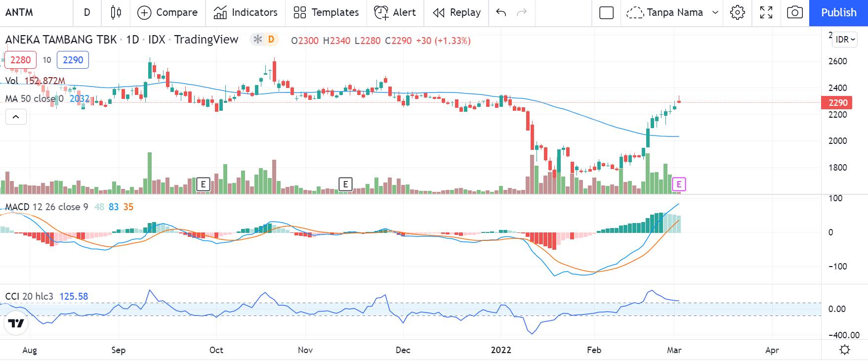Image resolution: width=868 pixels, height=362 pixels.
Task: Click the change value +30 (+1.33%)
Action: pos(443,41)
